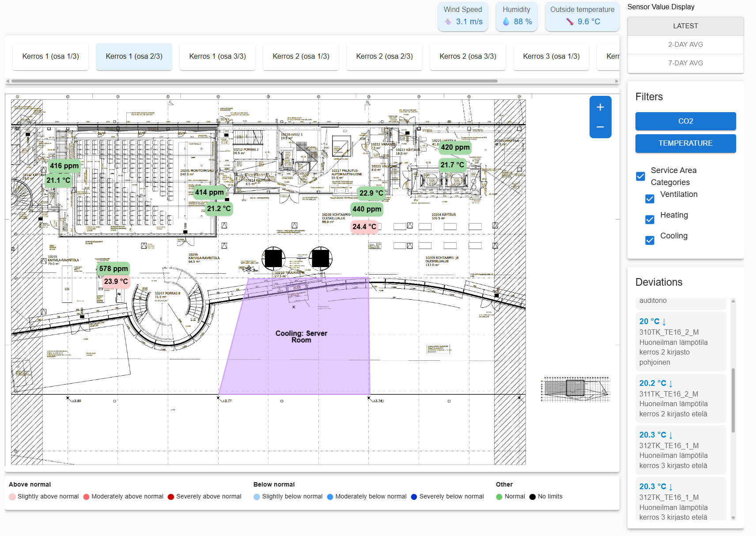Viewport: 756px width, 536px height.
Task: Click the 23.9 °C sensor label
Action: point(116,282)
